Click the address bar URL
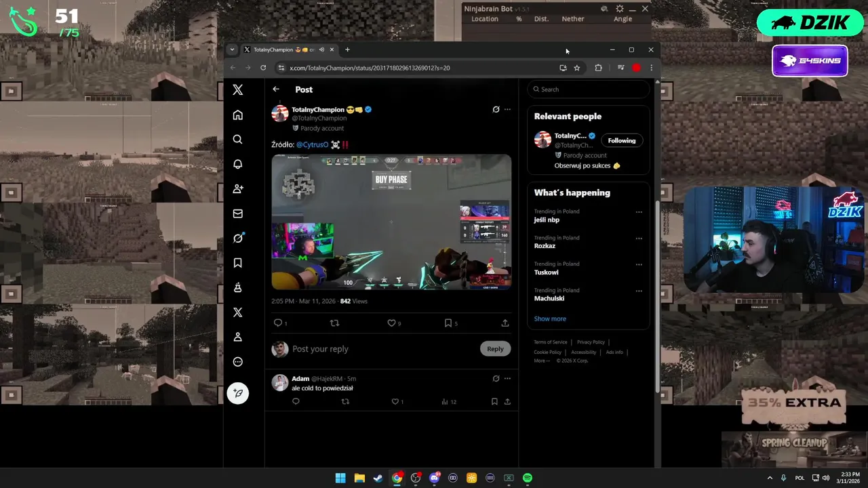The image size is (868, 488). click(370, 68)
